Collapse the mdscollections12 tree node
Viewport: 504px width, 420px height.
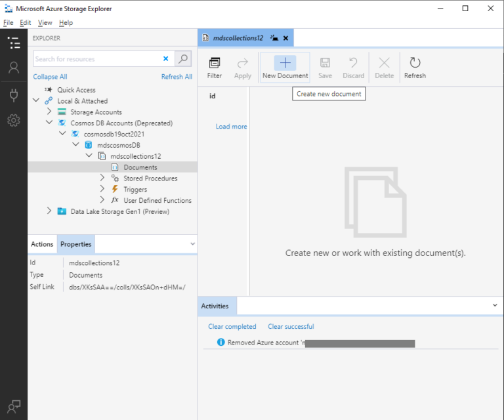89,156
